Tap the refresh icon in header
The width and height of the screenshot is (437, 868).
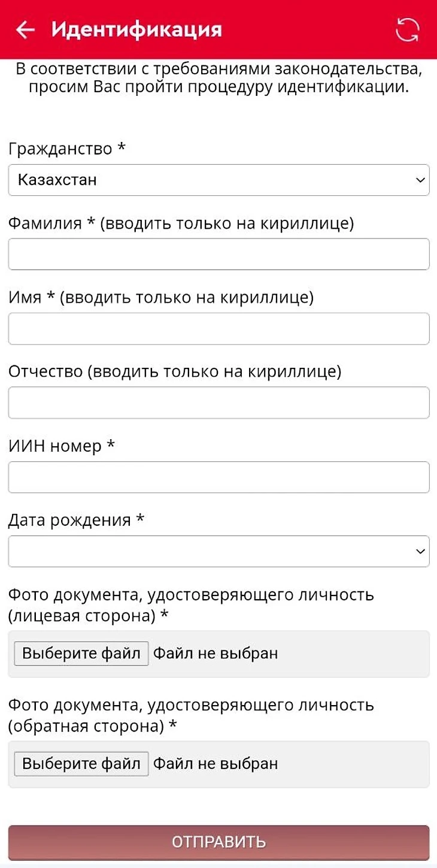coord(408,30)
